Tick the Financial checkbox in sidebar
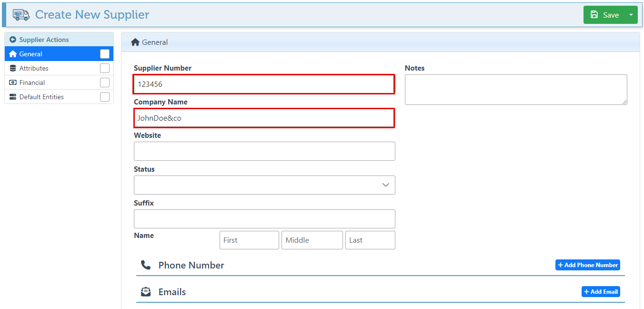This screenshot has width=644, height=309. pyautogui.click(x=105, y=82)
